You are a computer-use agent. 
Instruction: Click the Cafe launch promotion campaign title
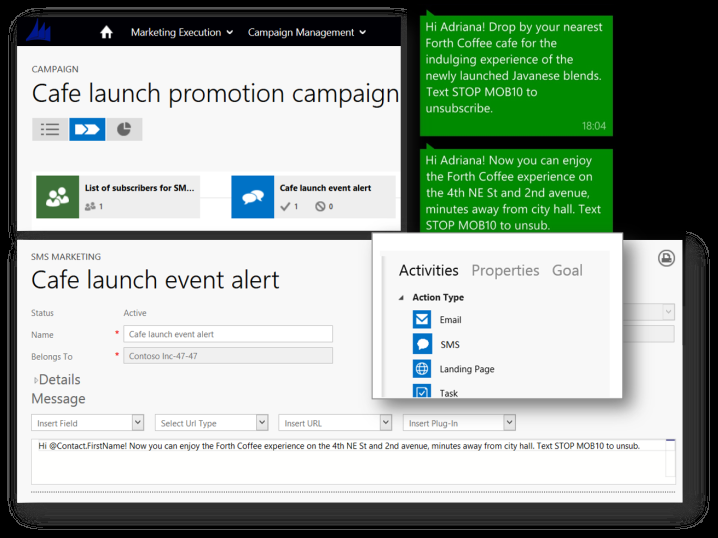[215, 94]
